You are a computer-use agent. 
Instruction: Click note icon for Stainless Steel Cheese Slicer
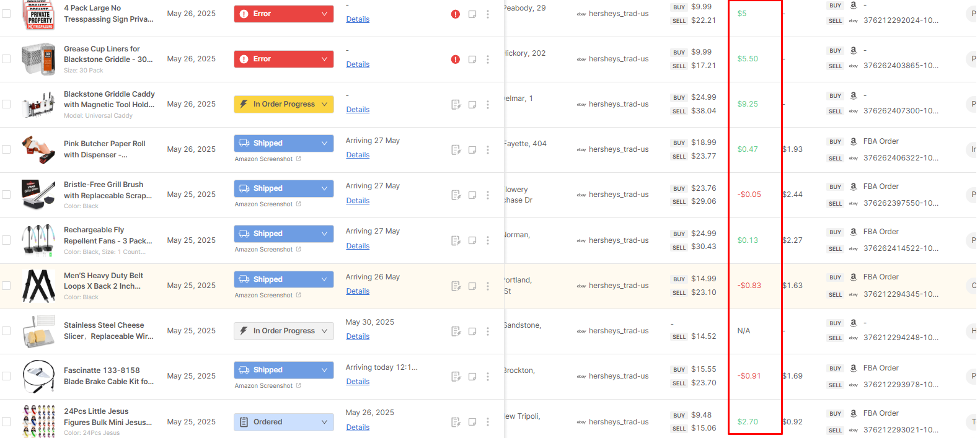point(472,331)
